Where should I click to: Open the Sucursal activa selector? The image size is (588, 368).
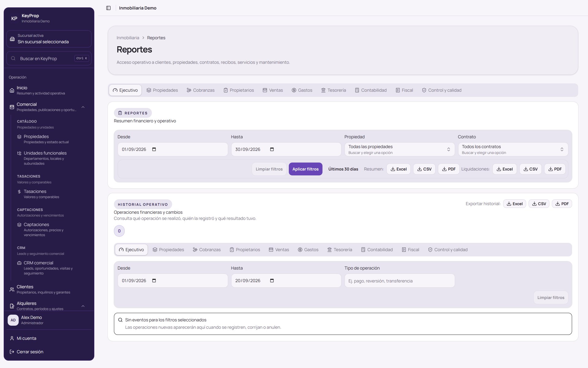coord(49,39)
